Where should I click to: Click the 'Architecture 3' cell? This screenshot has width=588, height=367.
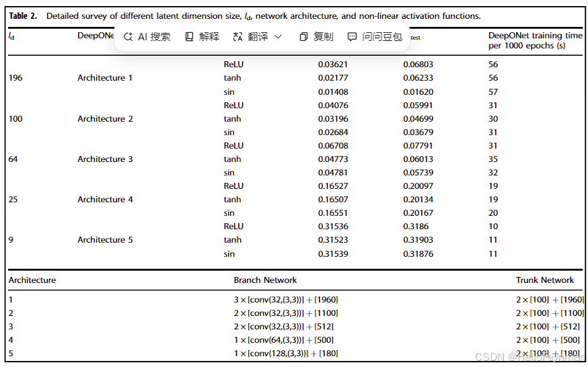click(x=105, y=159)
